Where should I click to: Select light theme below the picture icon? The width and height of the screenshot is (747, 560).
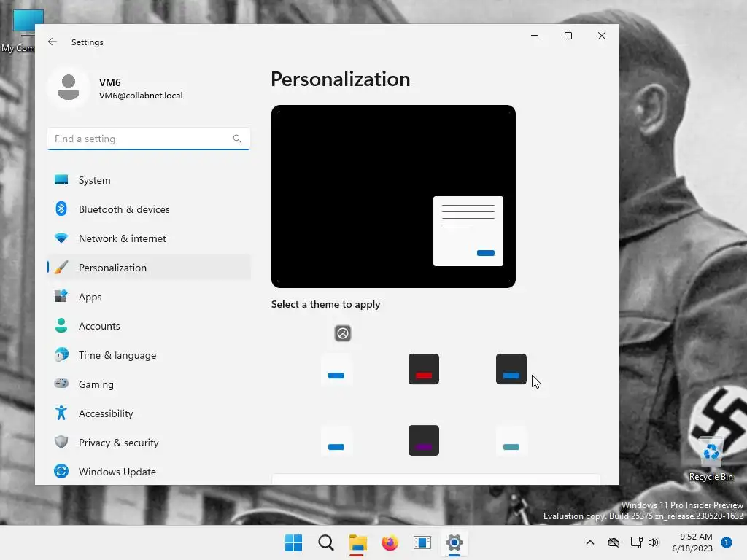[336, 369]
